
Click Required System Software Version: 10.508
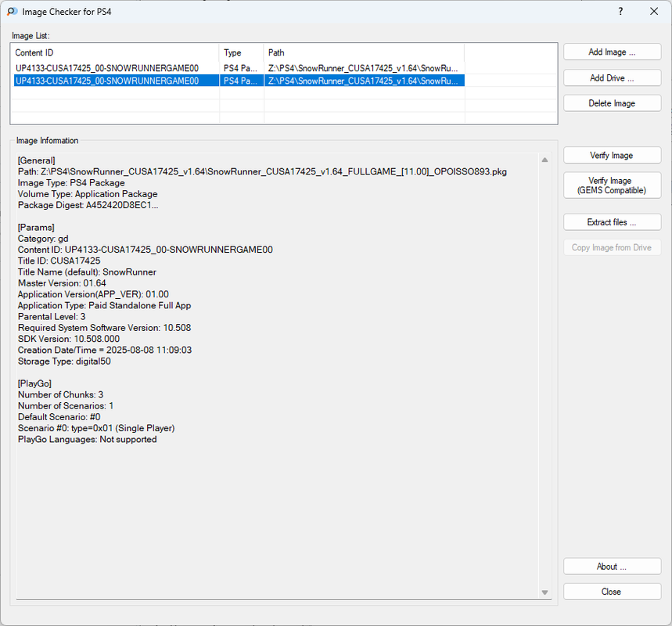point(104,328)
